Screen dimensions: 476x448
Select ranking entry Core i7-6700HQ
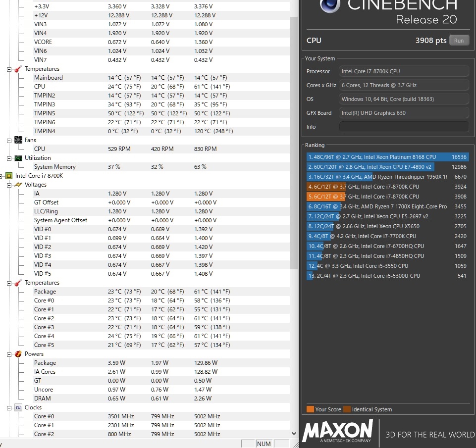tap(388, 247)
